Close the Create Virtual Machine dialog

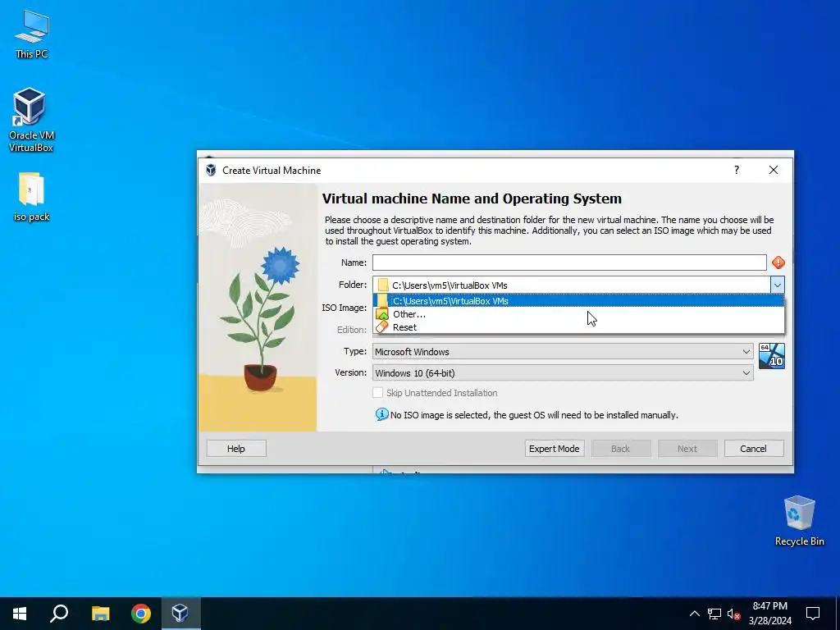pos(774,170)
